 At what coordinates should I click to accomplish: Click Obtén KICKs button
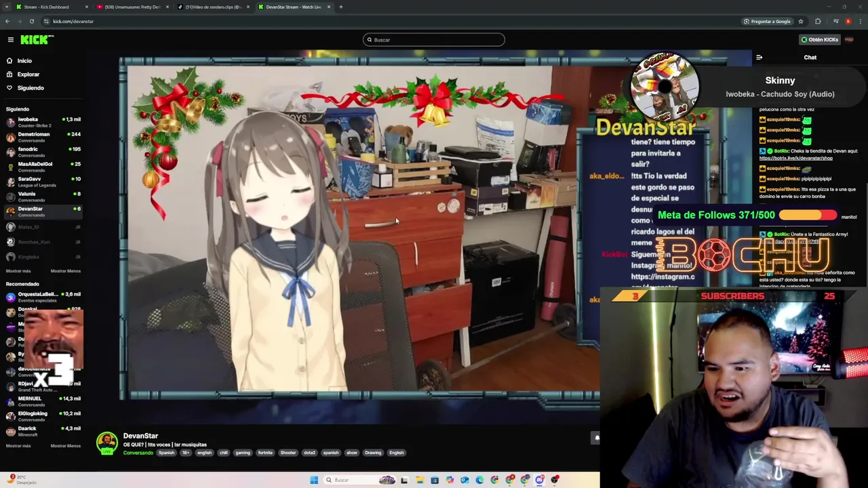[819, 40]
